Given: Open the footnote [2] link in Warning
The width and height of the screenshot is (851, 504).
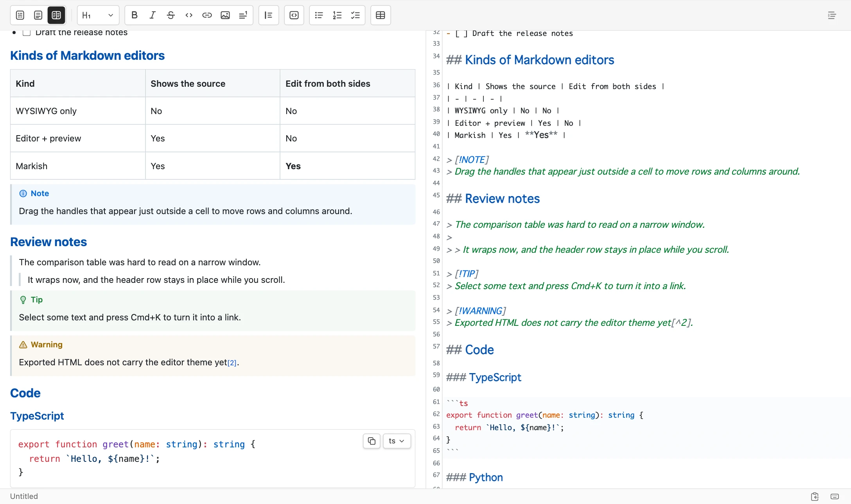Looking at the screenshot, I should pos(232,363).
